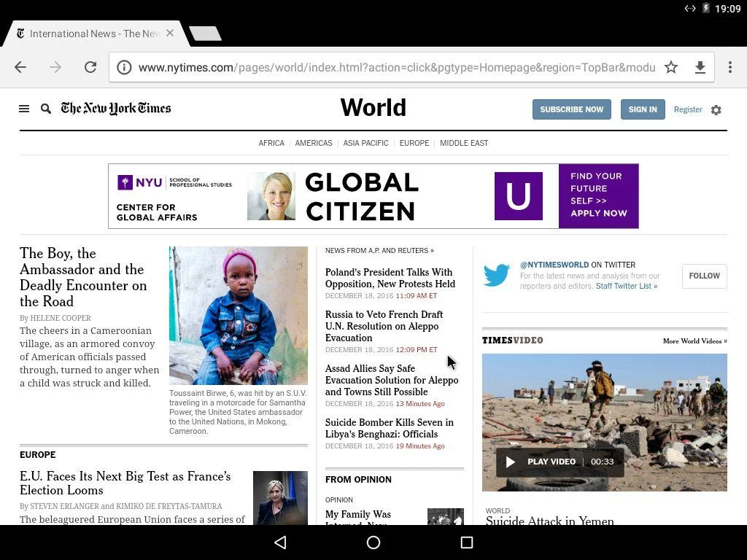
Task: Tap the Android home button
Action: (373, 542)
